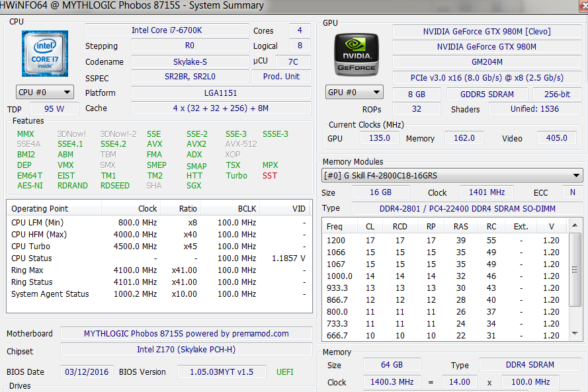Click the NVIDIA GeForce logo
588x392 pixels.
(x=357, y=55)
